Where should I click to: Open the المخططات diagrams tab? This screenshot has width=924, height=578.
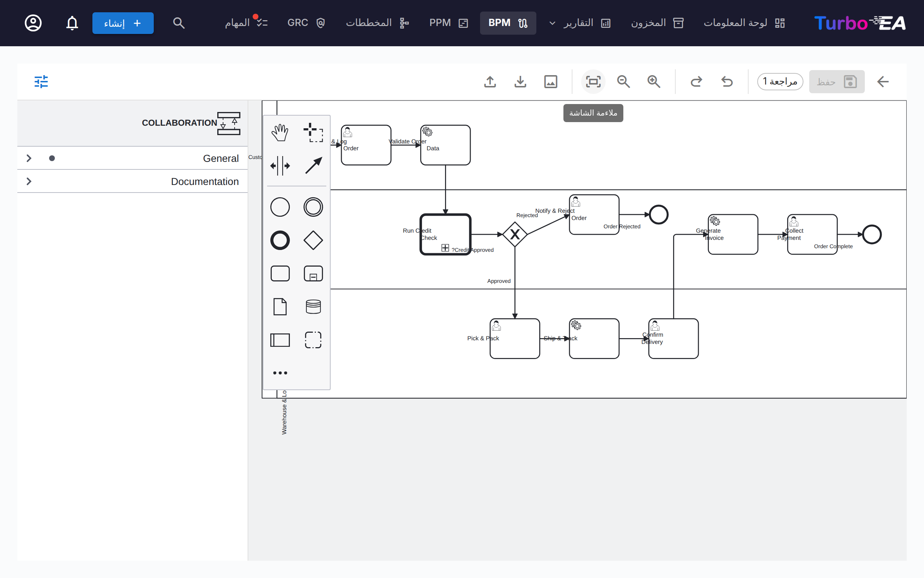(x=377, y=23)
